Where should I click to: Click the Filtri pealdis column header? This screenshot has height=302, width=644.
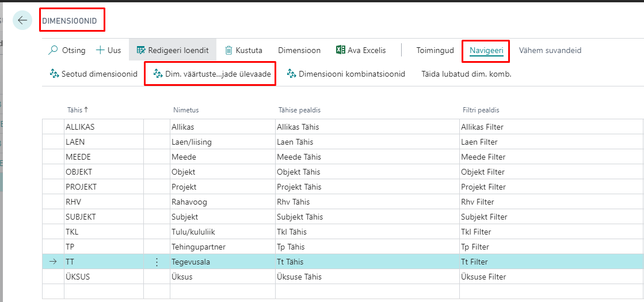(481, 110)
